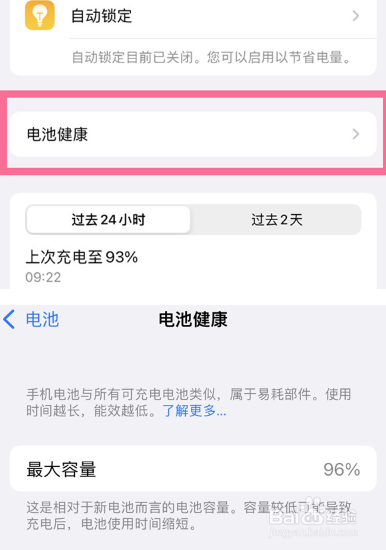The height and width of the screenshot is (550, 386).
Task: Tap the 电池健康 page title
Action: click(x=193, y=320)
